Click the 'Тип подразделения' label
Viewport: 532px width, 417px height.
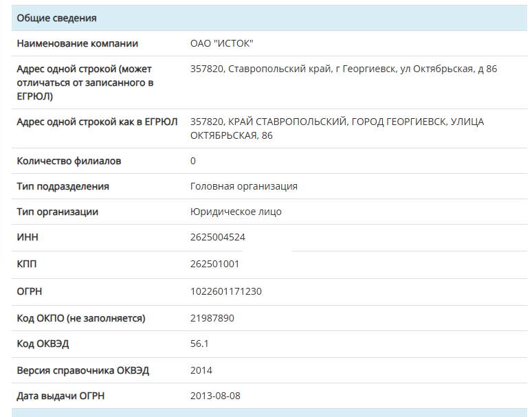pos(63,186)
